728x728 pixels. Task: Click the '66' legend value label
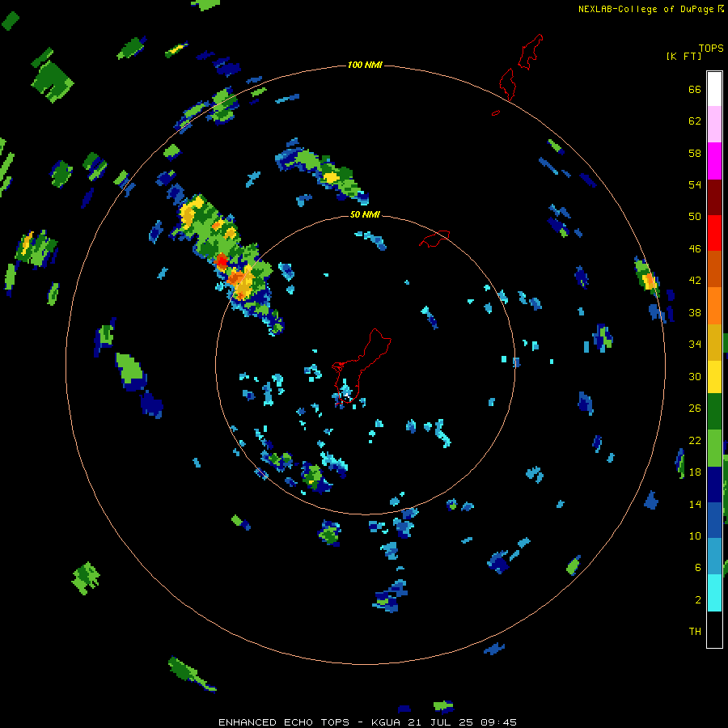695,89
